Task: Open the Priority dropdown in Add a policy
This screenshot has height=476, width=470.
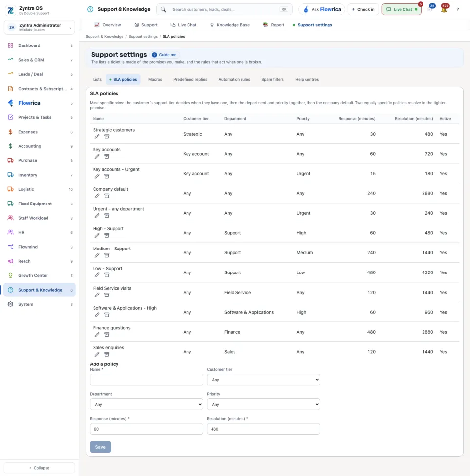Action: [x=263, y=405]
